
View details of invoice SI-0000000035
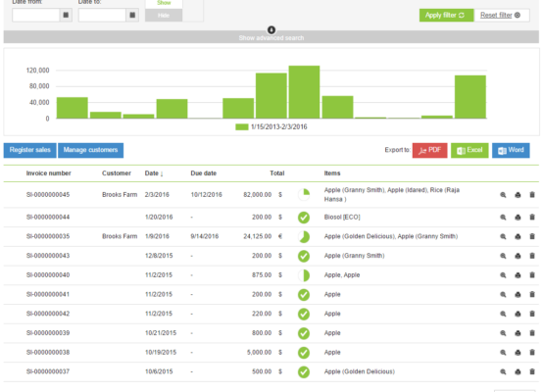(x=504, y=237)
